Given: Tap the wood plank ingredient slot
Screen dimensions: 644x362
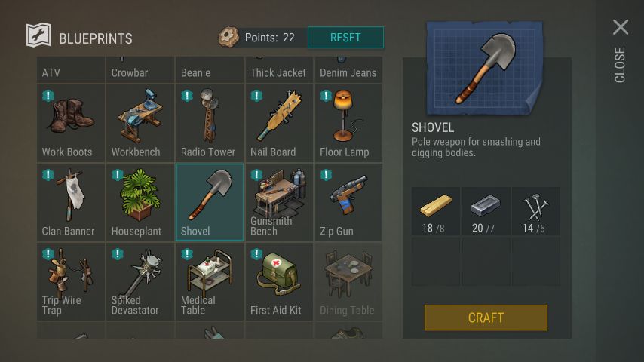Looking at the screenshot, I should point(436,211).
